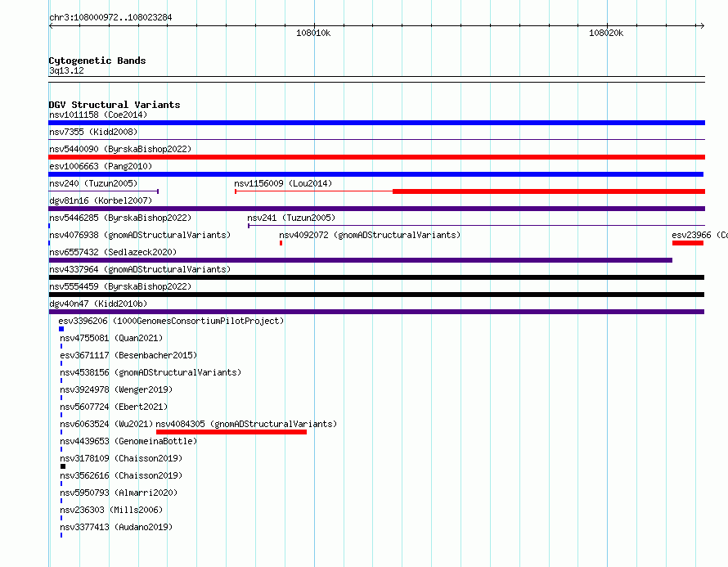Click the 108010k ruler label
Viewport: 728px width, 567px height.
[x=313, y=33]
